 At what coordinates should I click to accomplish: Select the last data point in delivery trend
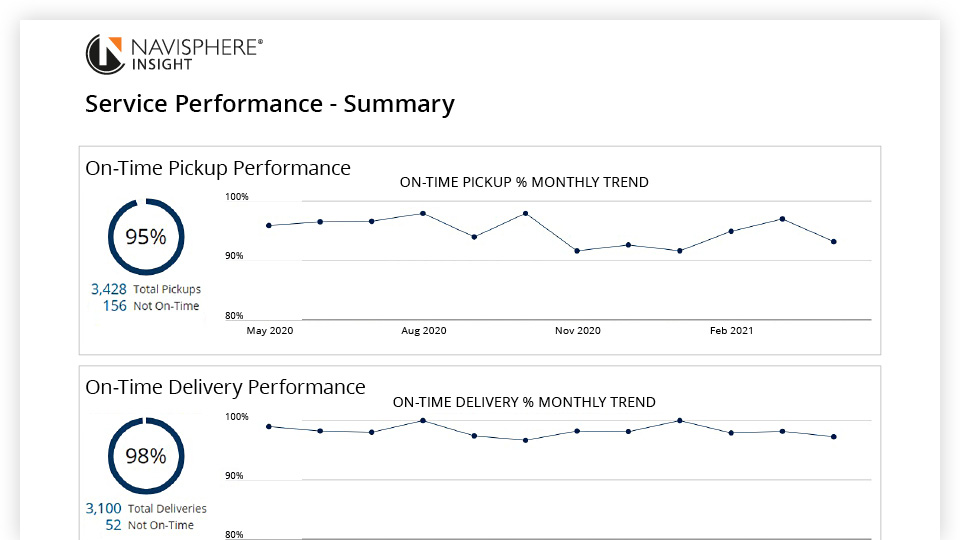click(833, 436)
